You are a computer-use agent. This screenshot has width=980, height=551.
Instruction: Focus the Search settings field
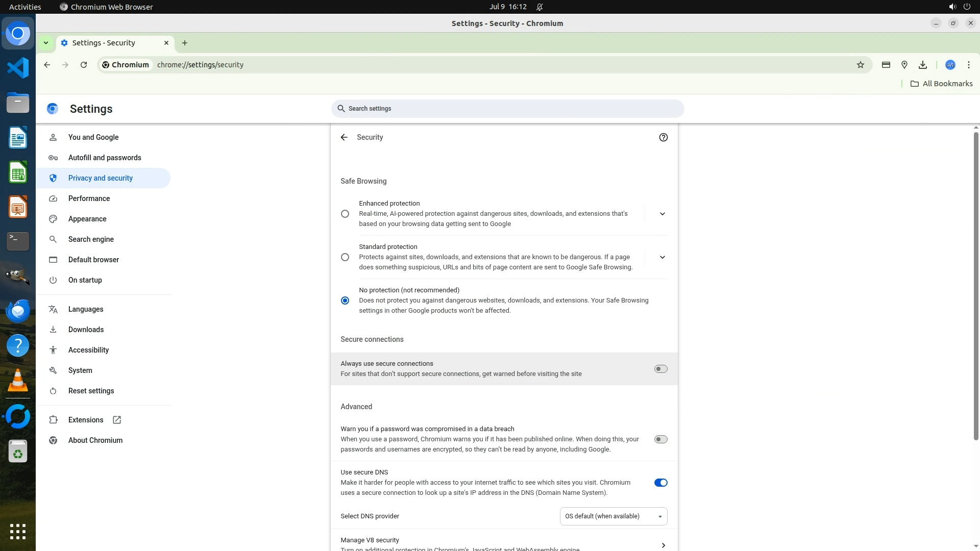pyautogui.click(x=507, y=109)
